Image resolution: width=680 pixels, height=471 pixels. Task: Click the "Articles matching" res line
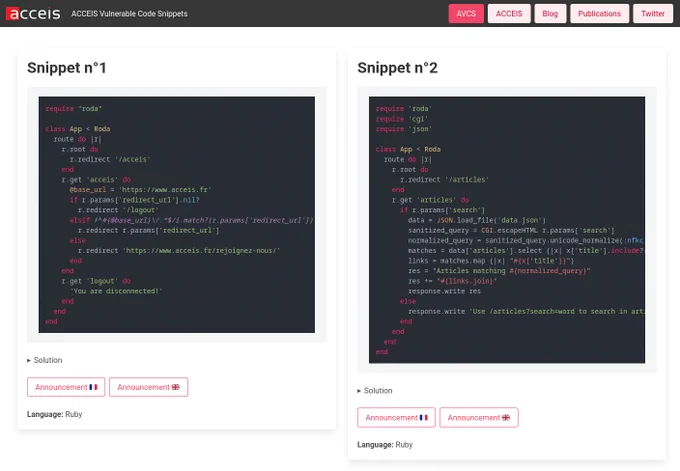499,271
